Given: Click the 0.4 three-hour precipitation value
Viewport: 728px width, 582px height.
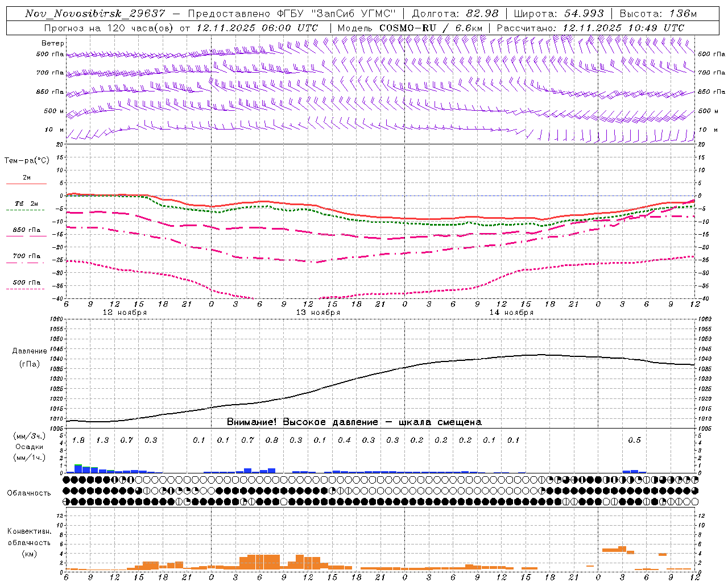Looking at the screenshot, I should pos(344,440).
